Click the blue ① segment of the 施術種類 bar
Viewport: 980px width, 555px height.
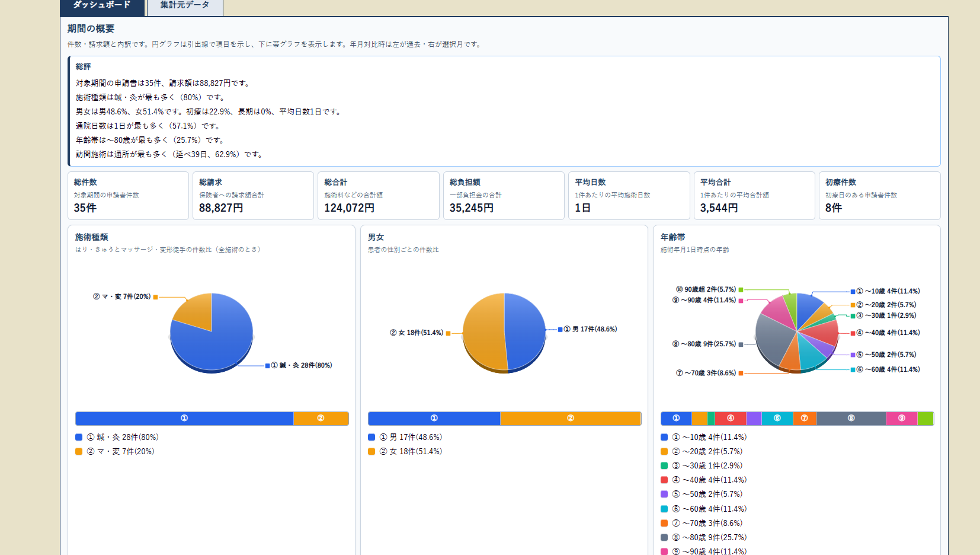pos(184,419)
